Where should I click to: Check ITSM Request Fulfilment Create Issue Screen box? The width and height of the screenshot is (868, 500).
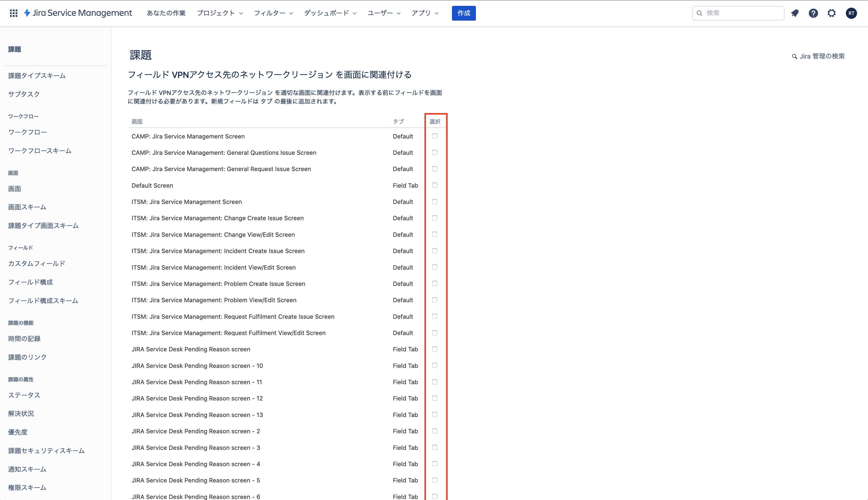click(x=435, y=316)
